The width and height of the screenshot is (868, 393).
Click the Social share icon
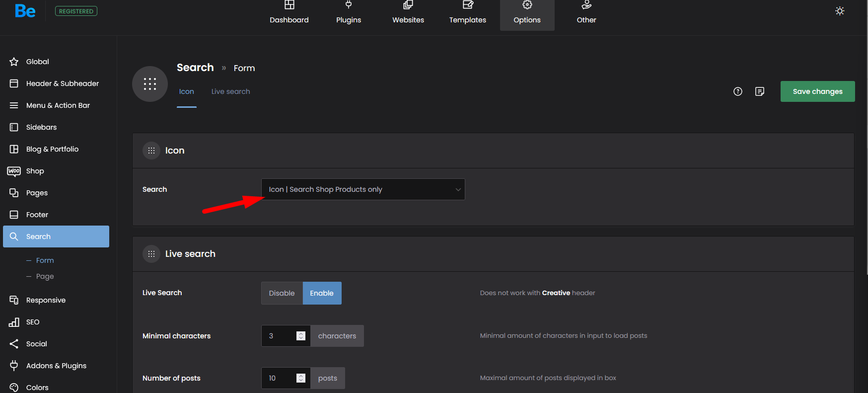coord(14,344)
